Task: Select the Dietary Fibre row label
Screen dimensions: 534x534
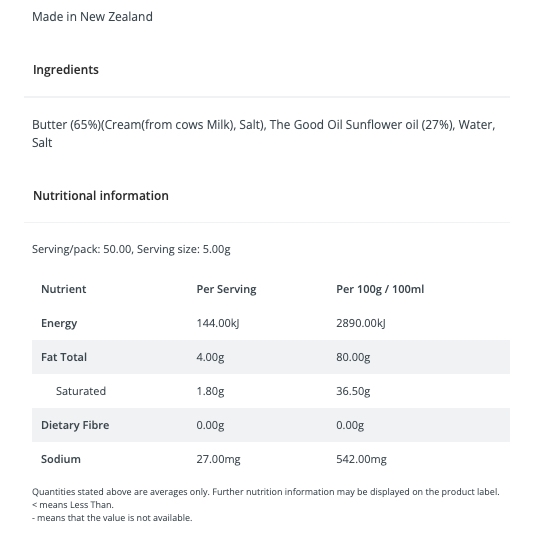Action: coord(75,425)
